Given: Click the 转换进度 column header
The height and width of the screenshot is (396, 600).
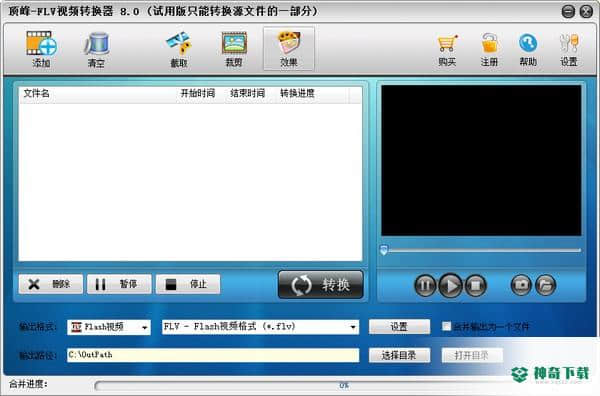Looking at the screenshot, I should [297, 93].
